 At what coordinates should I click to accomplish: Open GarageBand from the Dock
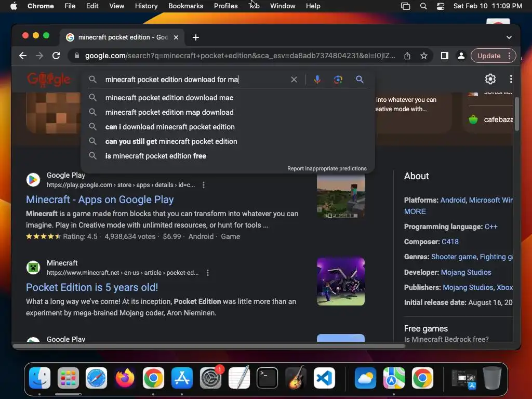(296, 378)
